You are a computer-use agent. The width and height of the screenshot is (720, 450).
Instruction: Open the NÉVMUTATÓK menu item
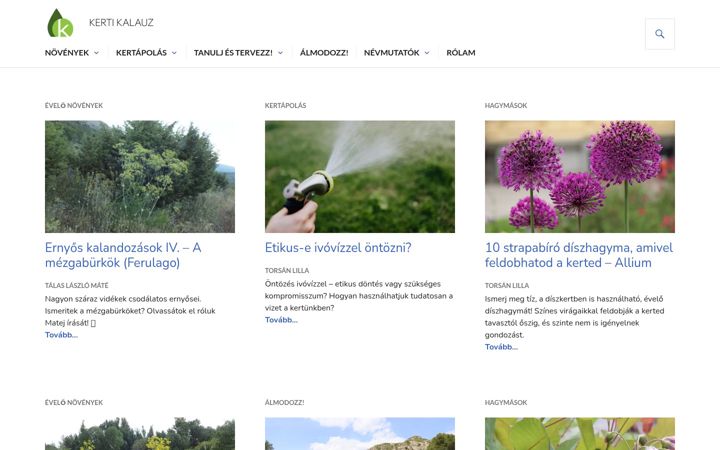[x=391, y=53]
